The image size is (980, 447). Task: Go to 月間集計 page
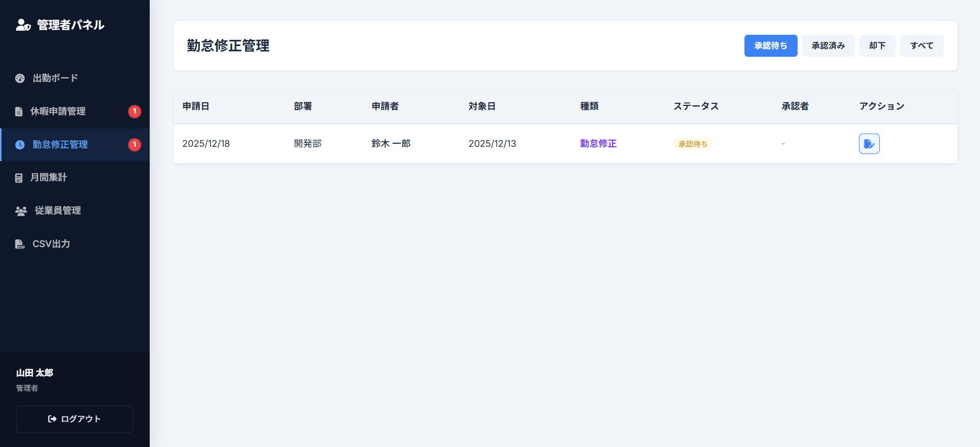pyautogui.click(x=49, y=177)
